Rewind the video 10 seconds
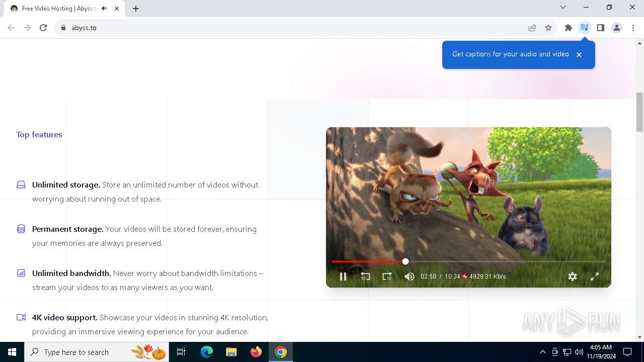The height and width of the screenshot is (362, 644). (x=365, y=277)
